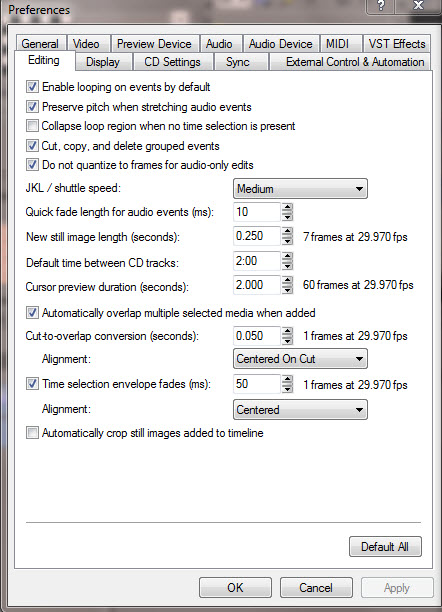
Task: Decrease new still image length spinner
Action: click(x=287, y=241)
